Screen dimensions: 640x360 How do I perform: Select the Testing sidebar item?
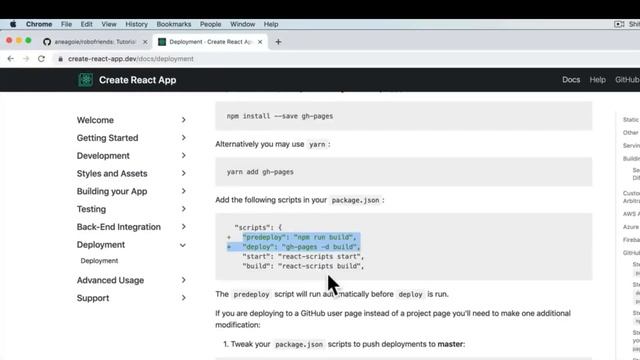click(91, 209)
